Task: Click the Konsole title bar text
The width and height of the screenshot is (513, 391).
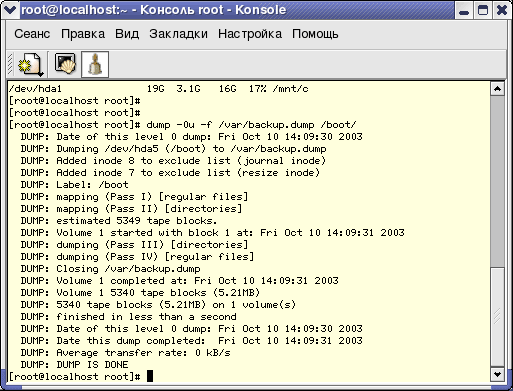Action: tap(153, 10)
